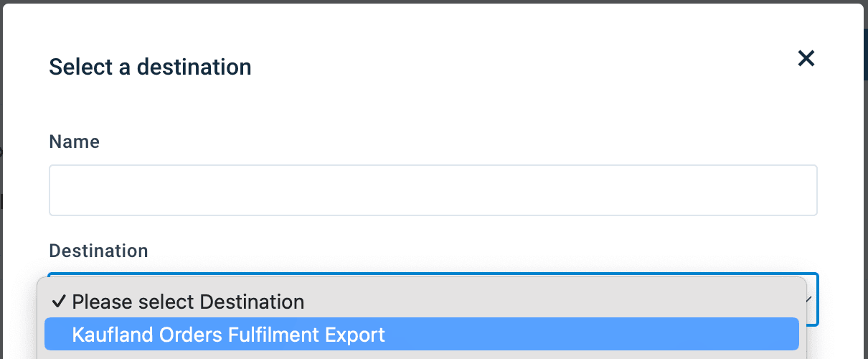Focus the empty Name input box
Viewport: 868px width, 359px height.
[x=433, y=190]
